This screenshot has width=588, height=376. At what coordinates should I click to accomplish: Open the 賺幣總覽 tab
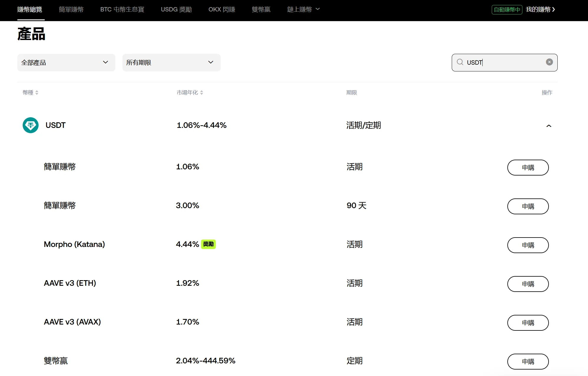pyautogui.click(x=30, y=9)
